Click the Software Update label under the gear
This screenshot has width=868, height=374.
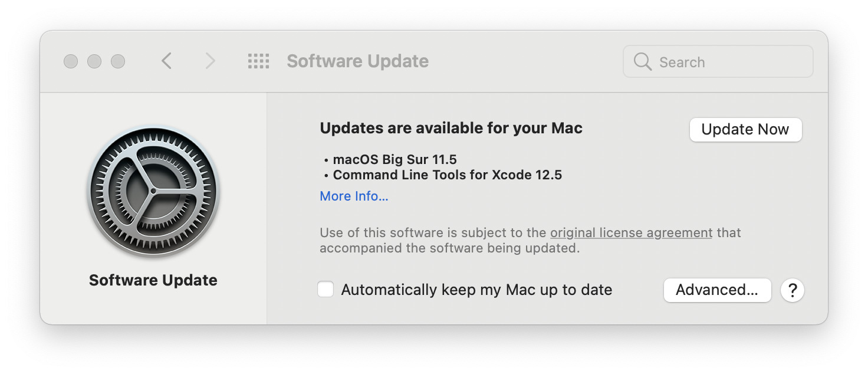click(153, 280)
